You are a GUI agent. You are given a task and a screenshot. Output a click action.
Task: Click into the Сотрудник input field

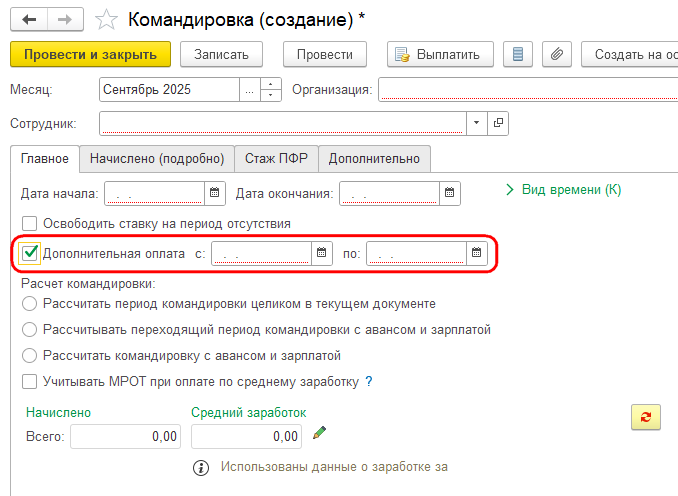pyautogui.click(x=283, y=123)
